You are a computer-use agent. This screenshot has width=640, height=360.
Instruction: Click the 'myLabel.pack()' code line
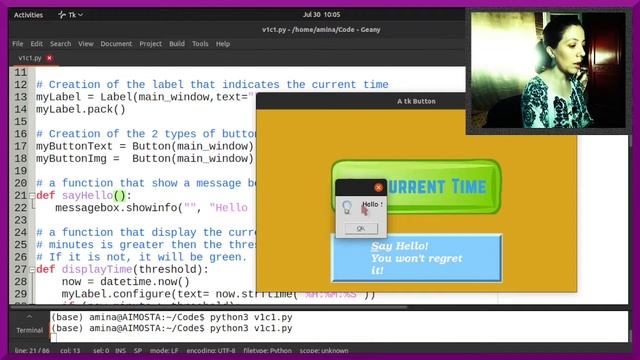pos(81,109)
